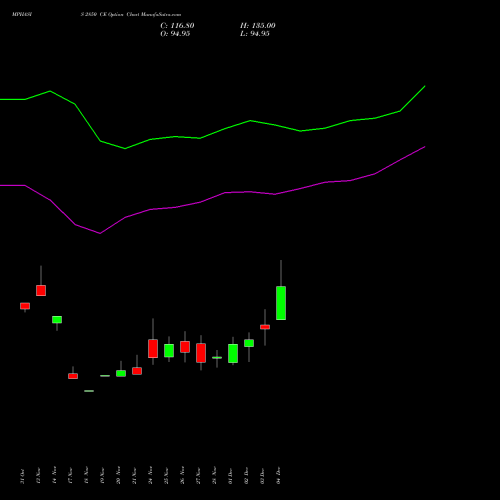500x500 pixels.
Task: Select the red 27 Nov candlestick
Action: (x=201, y=353)
